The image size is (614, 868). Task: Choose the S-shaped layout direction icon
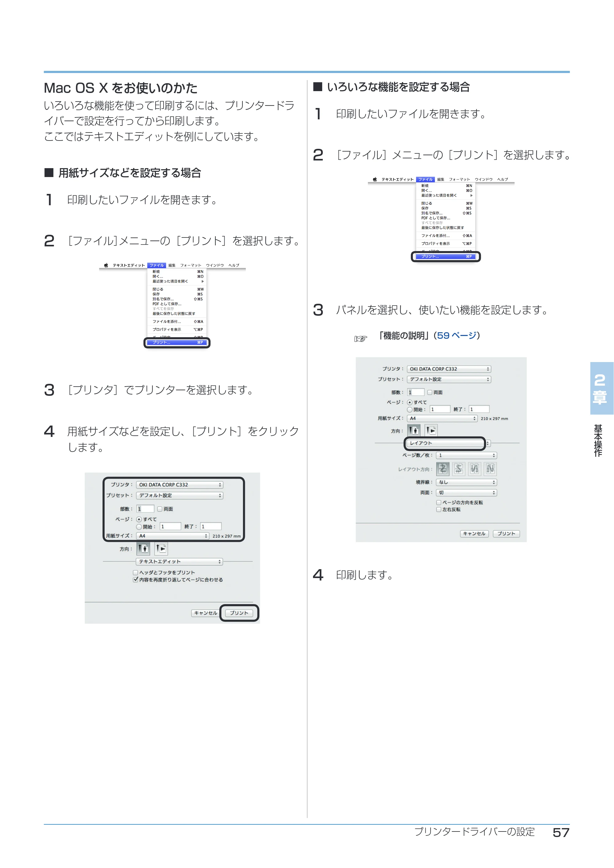point(459,469)
